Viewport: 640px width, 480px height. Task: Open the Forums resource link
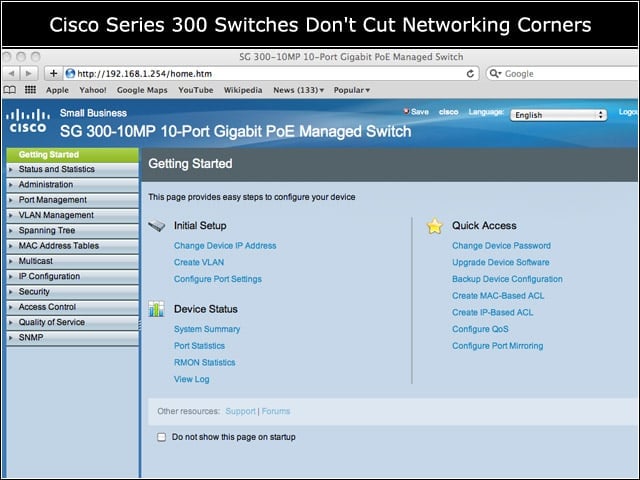pyautogui.click(x=276, y=411)
